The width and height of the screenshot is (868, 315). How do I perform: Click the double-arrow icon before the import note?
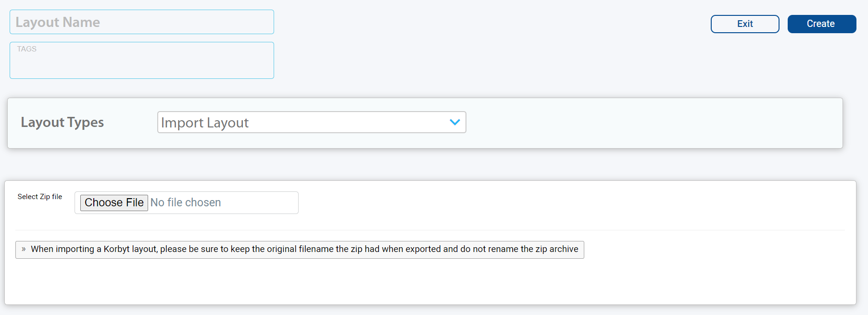pos(24,249)
